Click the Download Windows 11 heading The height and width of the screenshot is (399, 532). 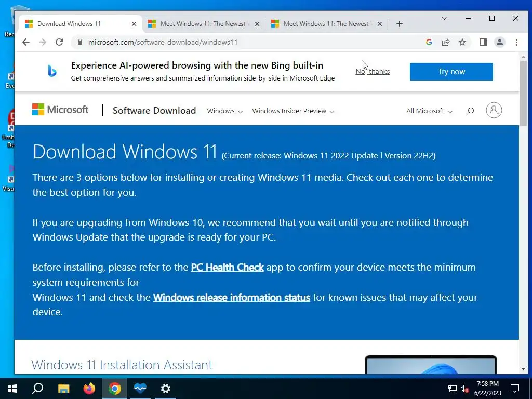click(x=125, y=152)
